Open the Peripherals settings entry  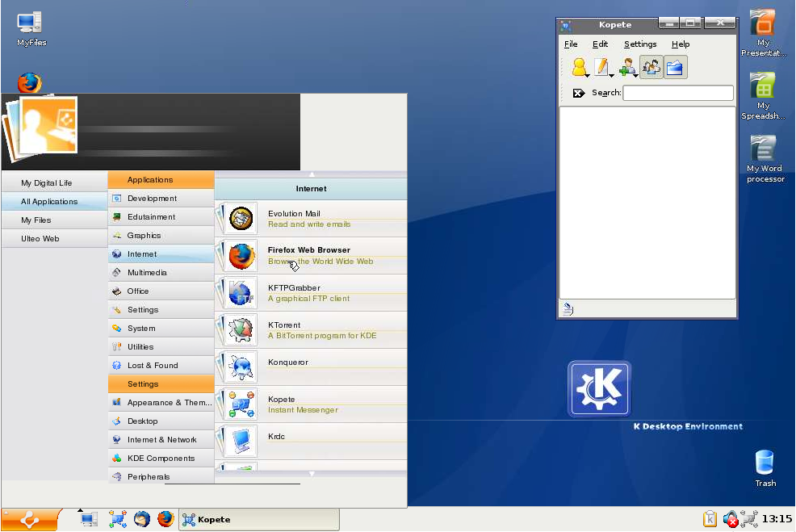point(161,476)
